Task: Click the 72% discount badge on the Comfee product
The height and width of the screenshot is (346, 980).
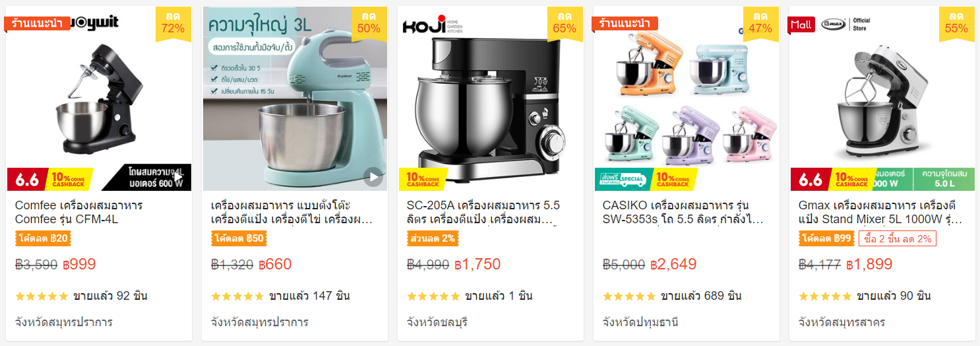Action: pos(173,22)
